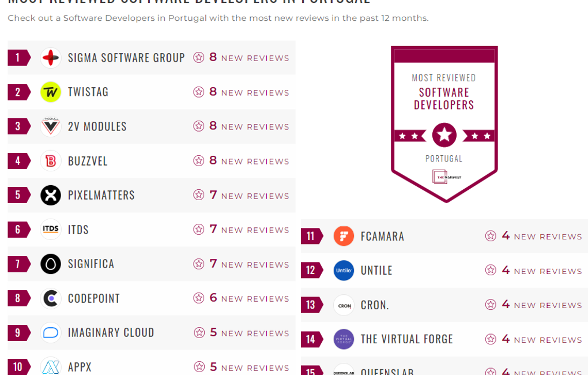The image size is (588, 375).
Task: Click the Significa logo icon
Action: [x=51, y=264]
